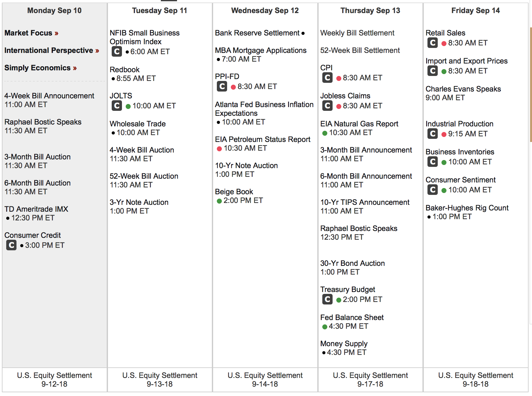Select the Wednesday Sep 12 column header
This screenshot has width=532, height=396.
(265, 11)
